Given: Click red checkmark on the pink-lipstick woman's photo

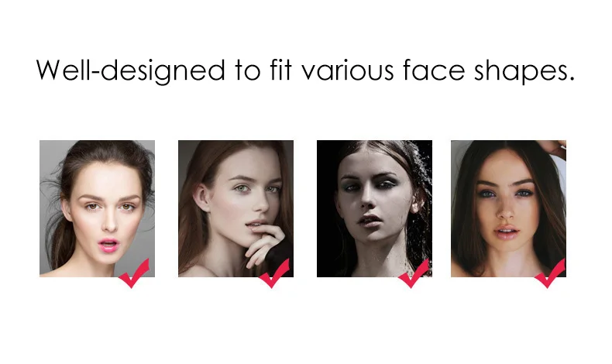Looking at the screenshot, I should tap(134, 273).
